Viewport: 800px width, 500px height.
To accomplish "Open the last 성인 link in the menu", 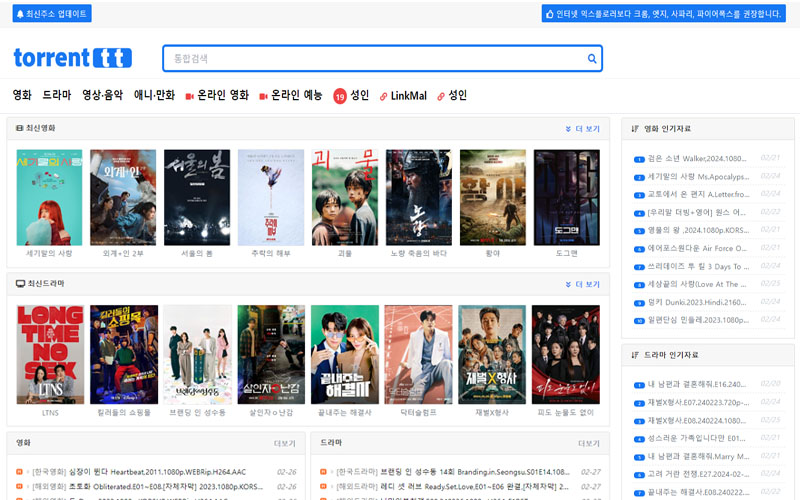I will [x=457, y=95].
